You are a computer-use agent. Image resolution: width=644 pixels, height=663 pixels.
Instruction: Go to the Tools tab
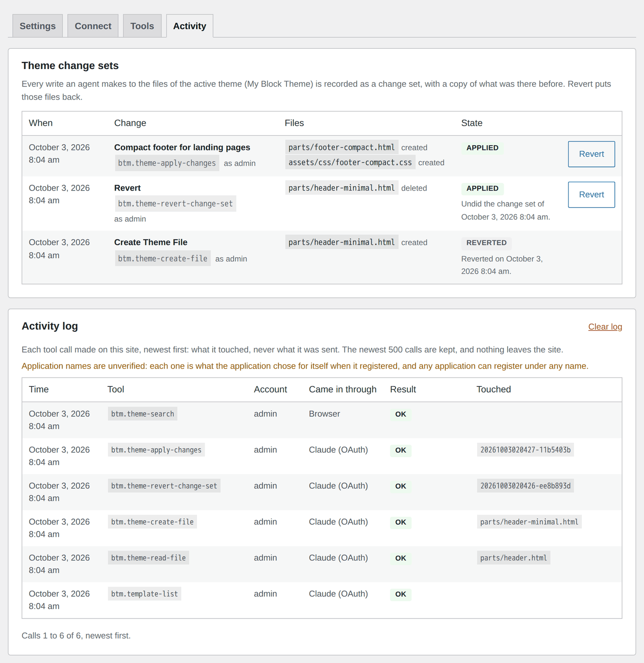[142, 26]
